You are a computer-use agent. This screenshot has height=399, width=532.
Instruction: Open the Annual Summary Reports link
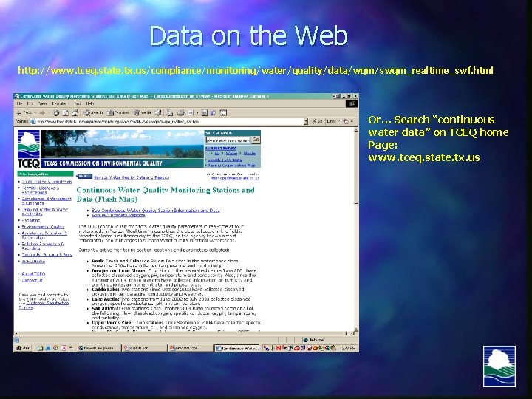click(x=118, y=215)
